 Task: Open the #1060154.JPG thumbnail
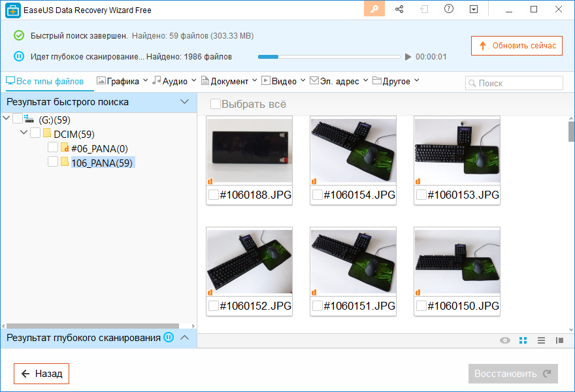353,151
